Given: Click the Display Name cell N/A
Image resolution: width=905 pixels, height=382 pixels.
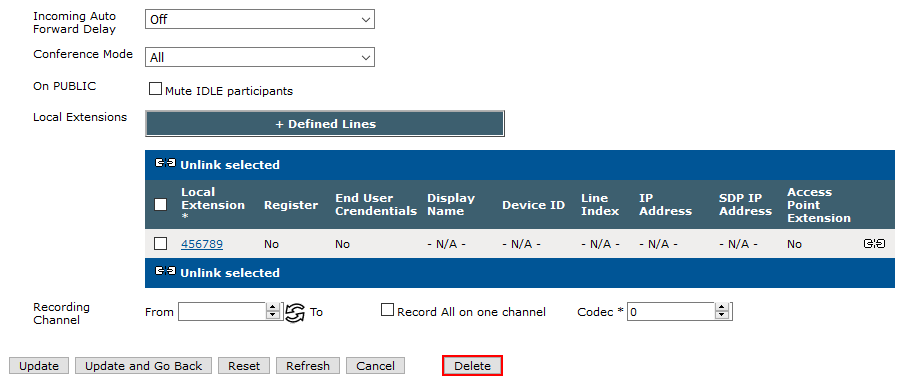Looking at the screenshot, I should click(x=446, y=244).
